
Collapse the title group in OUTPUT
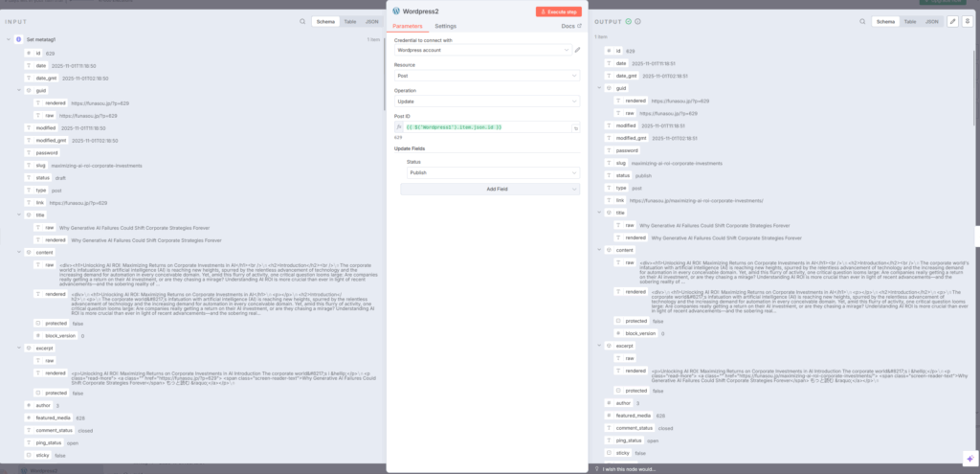coord(600,213)
